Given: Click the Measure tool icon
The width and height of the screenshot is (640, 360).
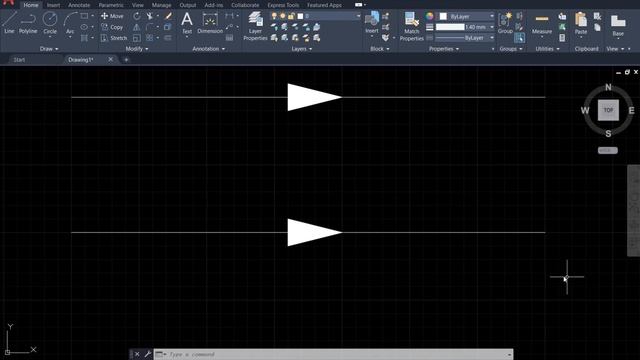Looking at the screenshot, I should [x=542, y=24].
